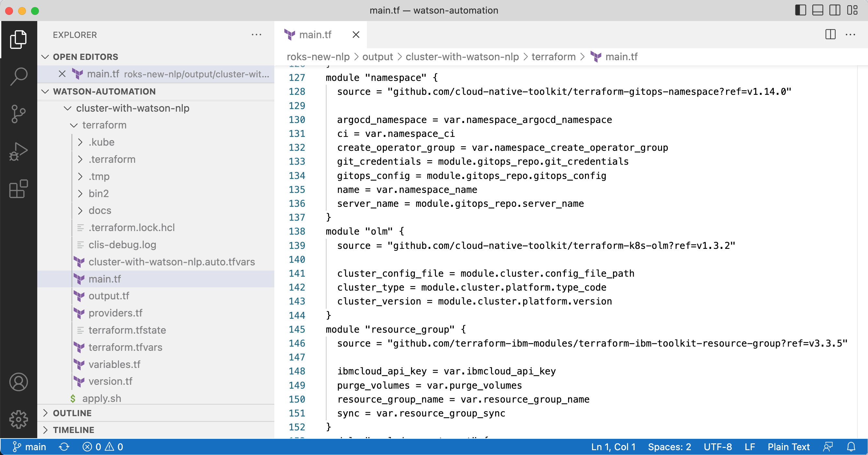Change indentation via Spaces: 2

coord(669,447)
